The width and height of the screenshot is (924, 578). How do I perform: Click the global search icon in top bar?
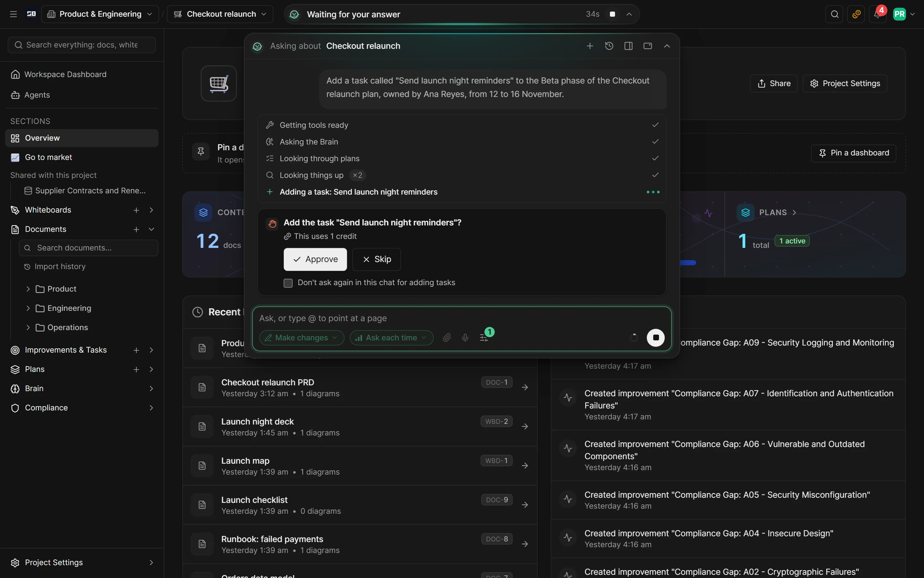point(835,14)
